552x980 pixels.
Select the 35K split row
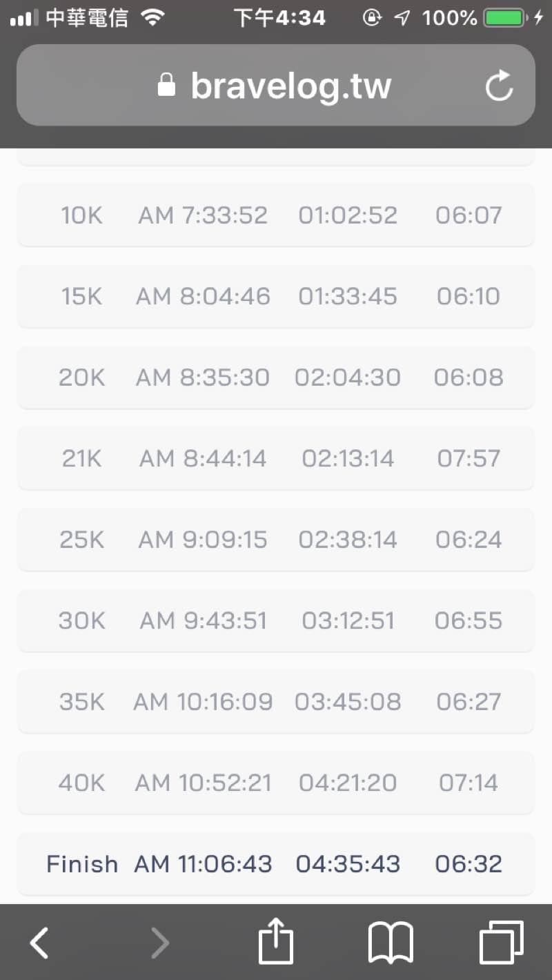point(275,701)
